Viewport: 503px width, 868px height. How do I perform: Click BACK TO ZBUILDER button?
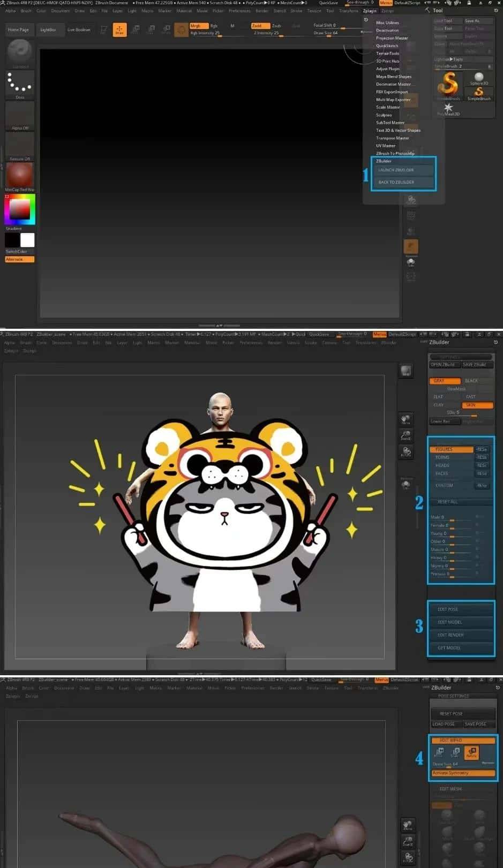pos(404,182)
